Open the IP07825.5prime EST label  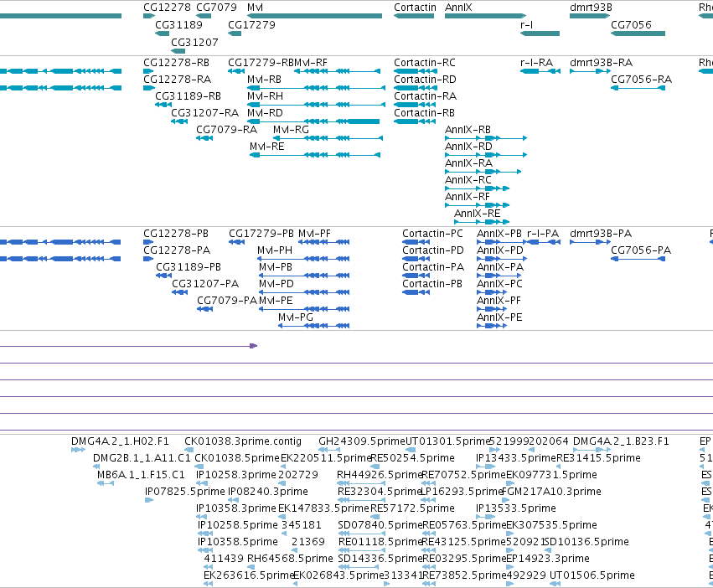coord(185,492)
